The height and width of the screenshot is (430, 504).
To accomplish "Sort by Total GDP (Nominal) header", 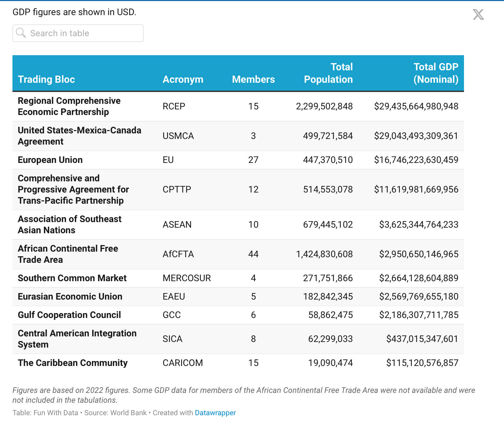I will [435, 73].
